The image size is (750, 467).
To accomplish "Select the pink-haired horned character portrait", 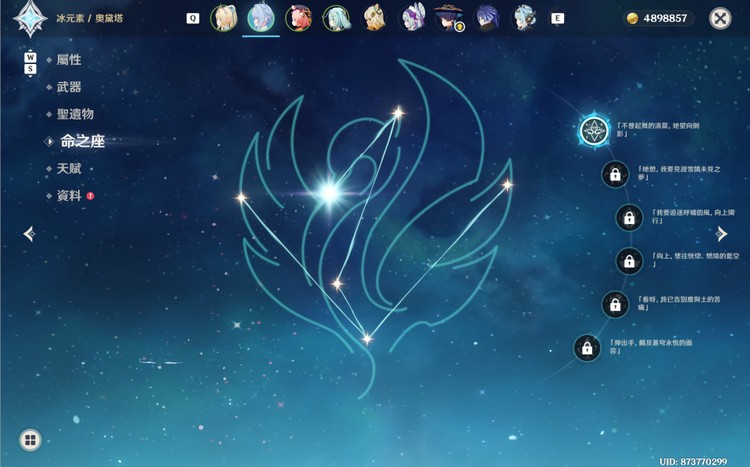I will (298, 18).
